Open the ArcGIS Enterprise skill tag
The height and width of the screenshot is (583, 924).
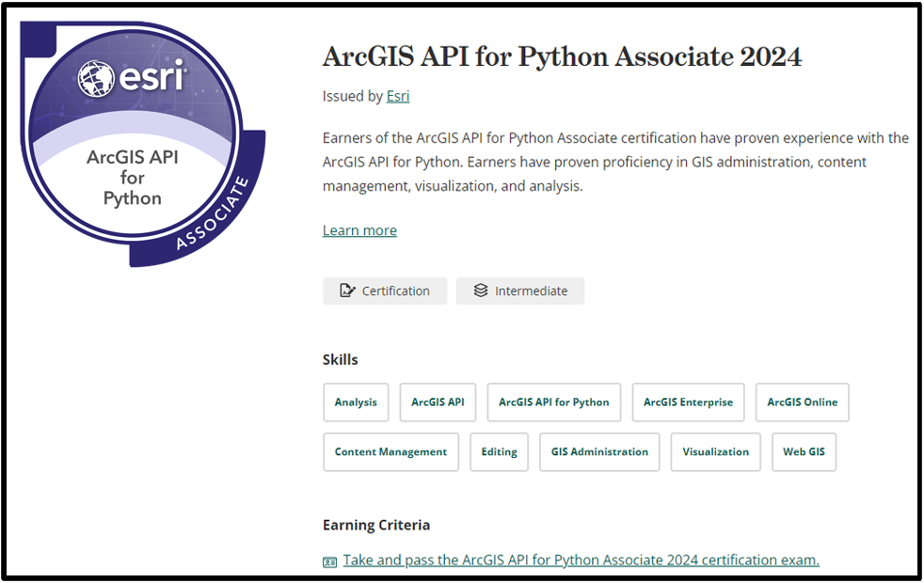tap(688, 402)
